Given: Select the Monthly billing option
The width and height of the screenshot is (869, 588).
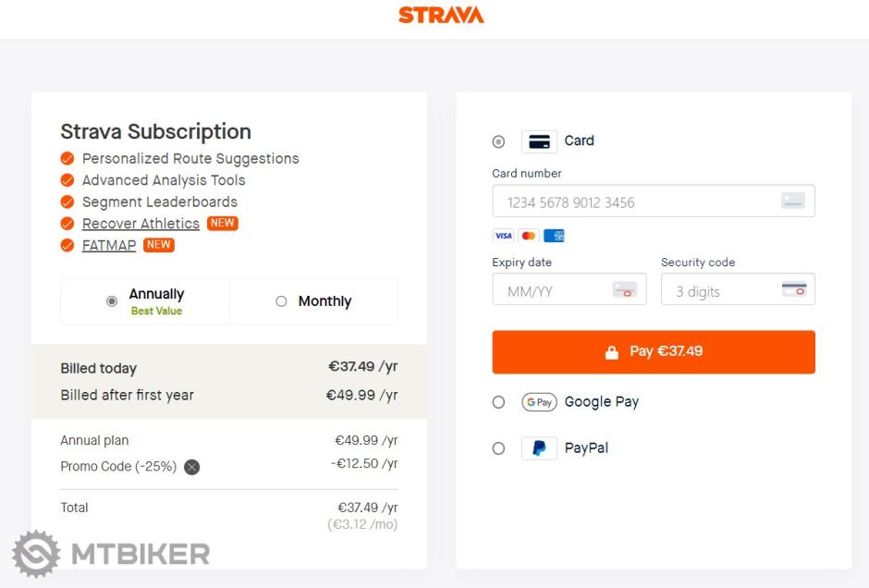Looking at the screenshot, I should click(281, 300).
